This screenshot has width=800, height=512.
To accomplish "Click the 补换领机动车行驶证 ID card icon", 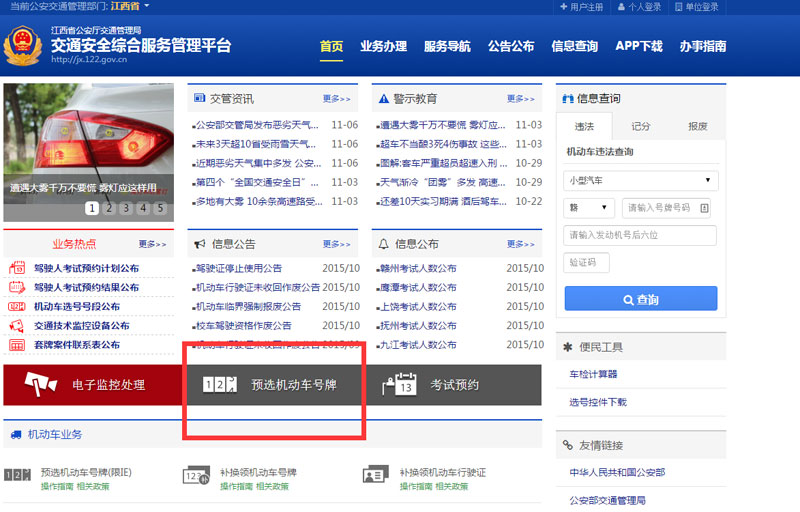I will click(376, 475).
